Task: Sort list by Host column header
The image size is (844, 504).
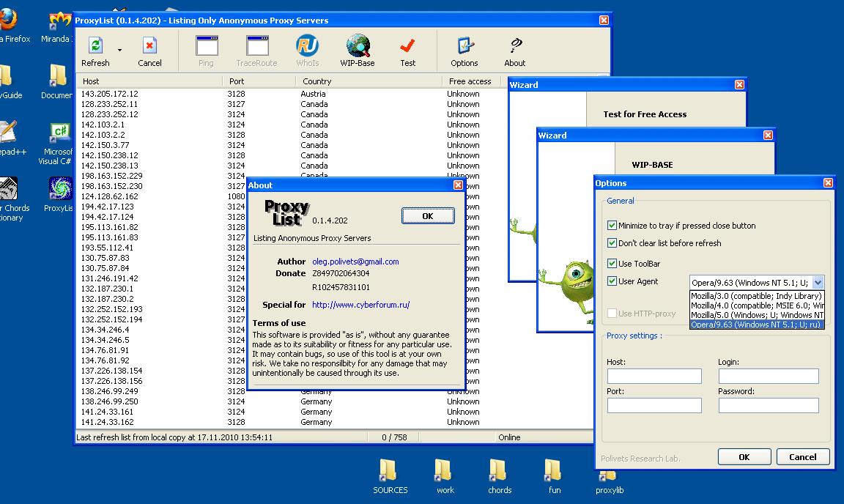Action: (x=149, y=81)
